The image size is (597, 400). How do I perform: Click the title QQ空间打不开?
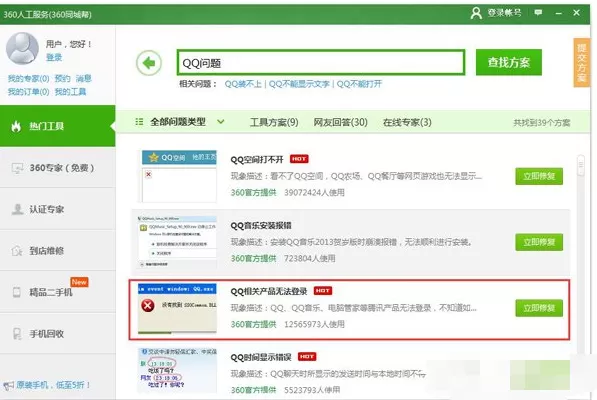[257, 159]
